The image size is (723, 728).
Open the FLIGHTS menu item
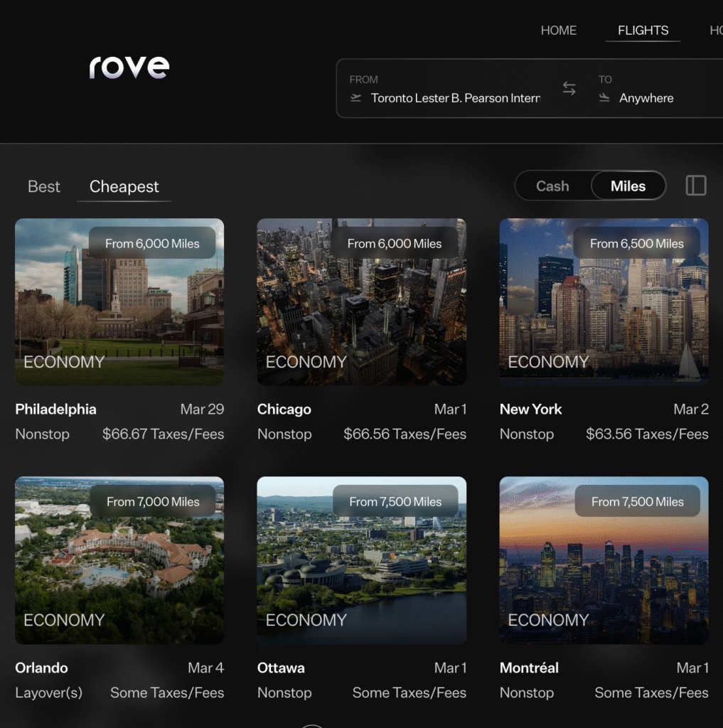point(643,30)
